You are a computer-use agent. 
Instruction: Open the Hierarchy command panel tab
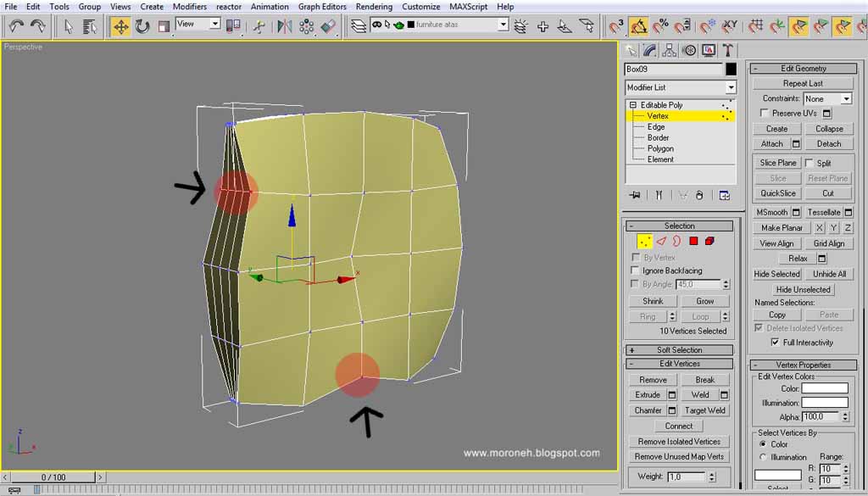click(670, 50)
